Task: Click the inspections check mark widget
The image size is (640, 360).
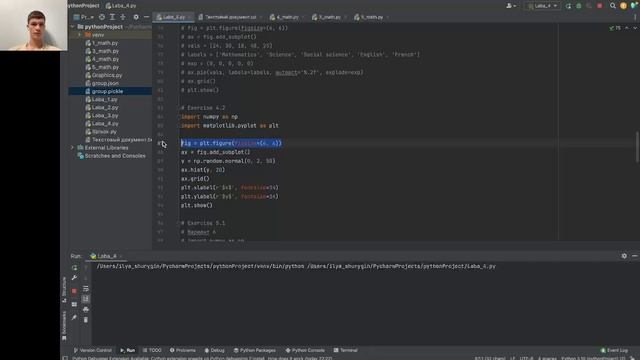Action: pos(615,28)
